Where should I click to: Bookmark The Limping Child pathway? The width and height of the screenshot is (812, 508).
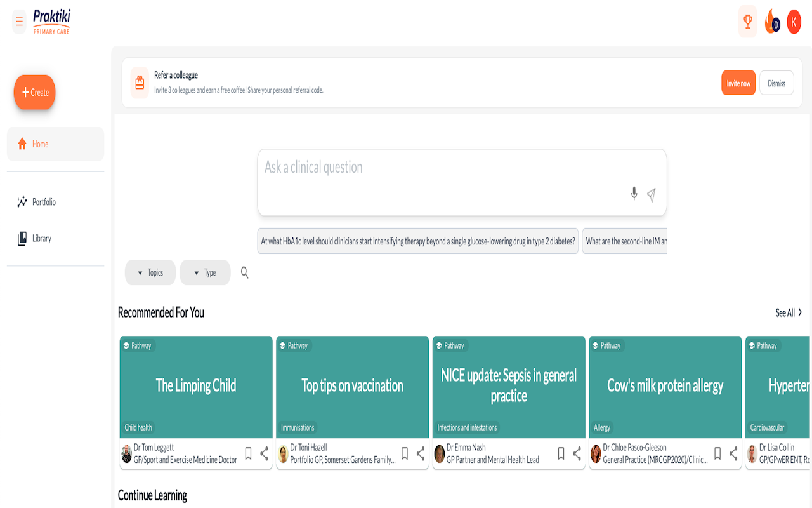(248, 453)
